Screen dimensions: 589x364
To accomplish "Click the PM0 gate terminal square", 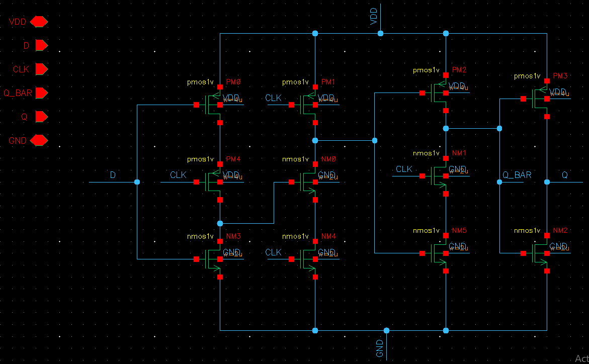I will 197,105.
